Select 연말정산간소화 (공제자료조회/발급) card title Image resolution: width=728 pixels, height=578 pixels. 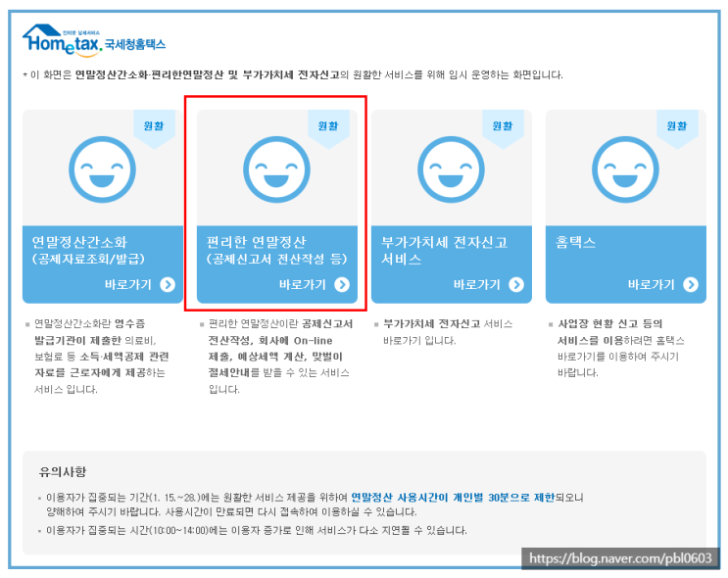pos(88,250)
